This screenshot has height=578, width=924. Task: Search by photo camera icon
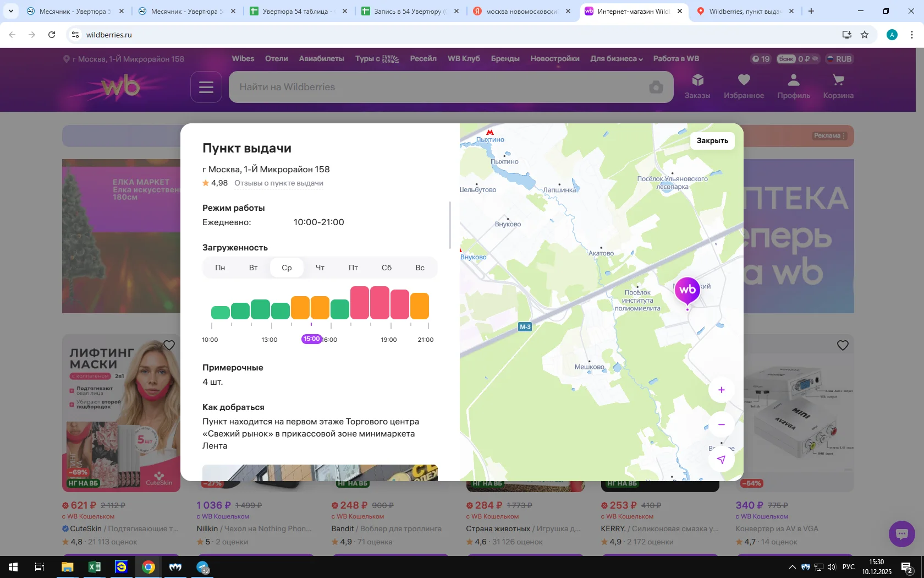(x=656, y=87)
